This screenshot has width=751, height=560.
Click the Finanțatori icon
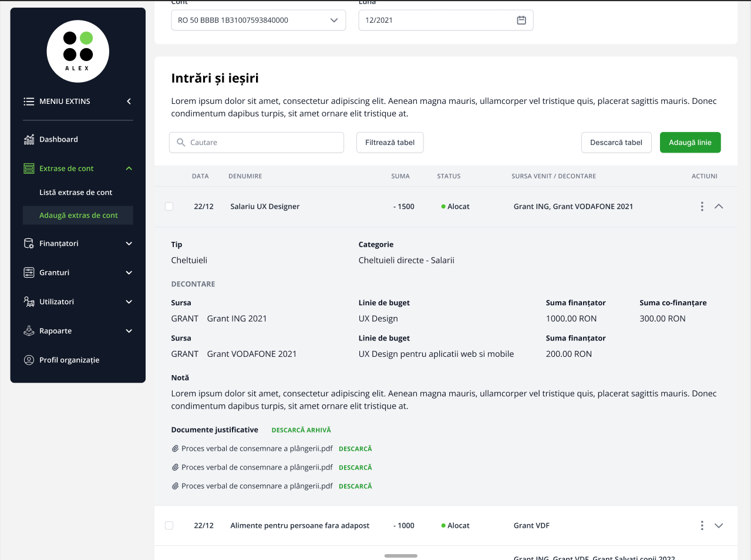click(29, 244)
